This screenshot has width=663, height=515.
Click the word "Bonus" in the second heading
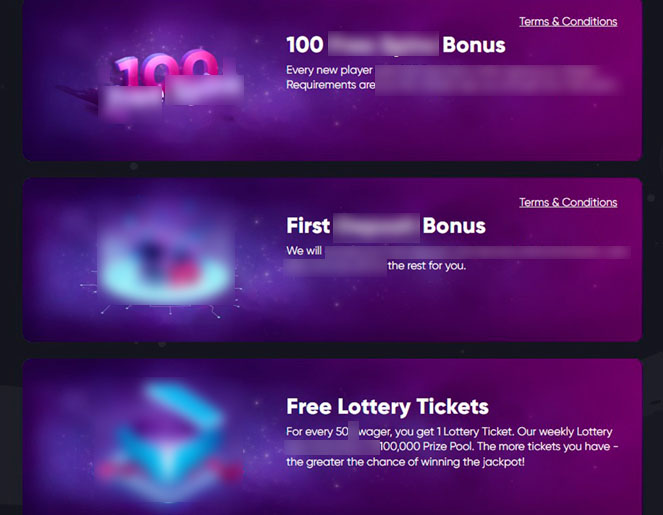454,226
